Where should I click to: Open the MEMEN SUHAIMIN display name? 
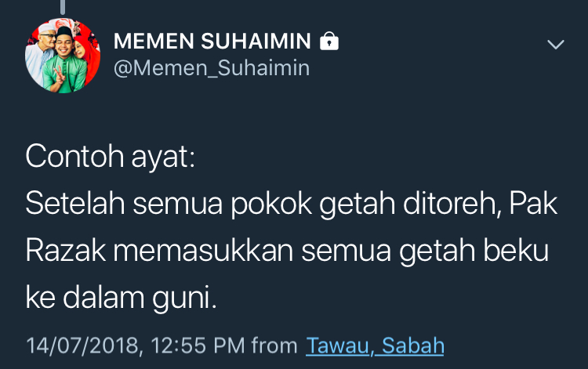tap(212, 41)
